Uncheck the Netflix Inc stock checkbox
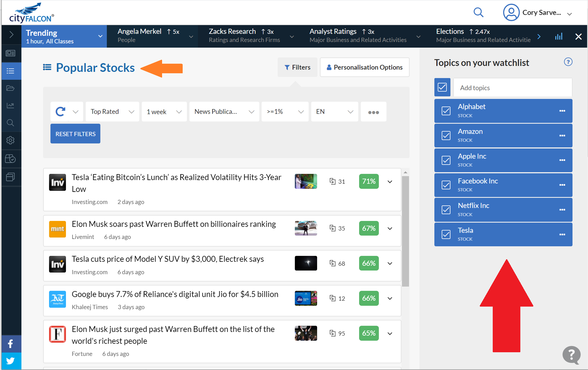Viewport: 588px width, 370px height. pyautogui.click(x=446, y=210)
